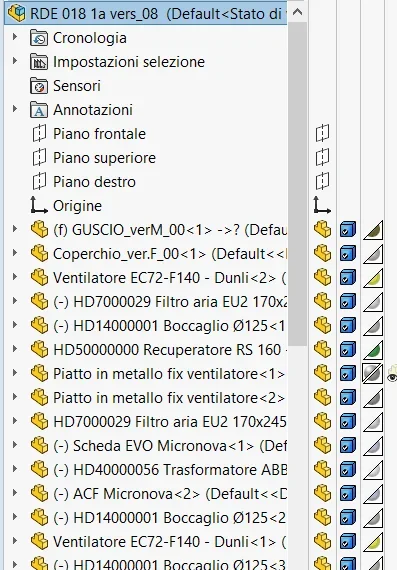
Task: Click plane icon in Piano frontale display column
Action: pyautogui.click(x=322, y=133)
